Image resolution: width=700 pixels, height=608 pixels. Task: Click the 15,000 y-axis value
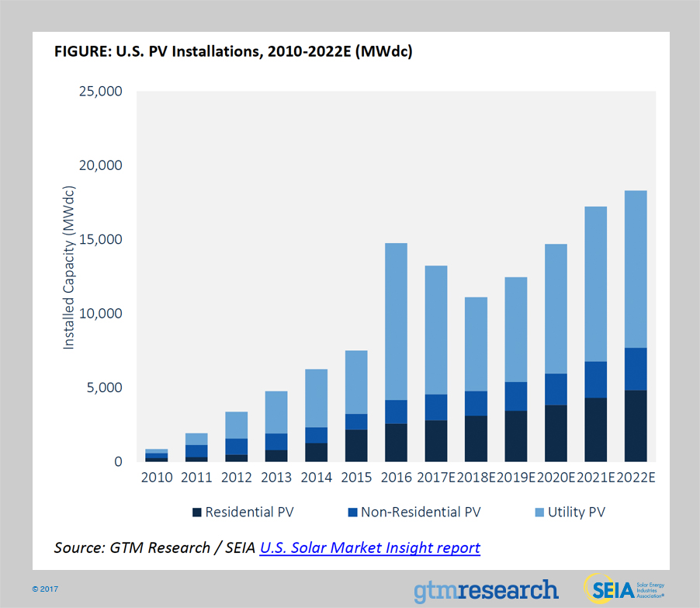(100, 239)
